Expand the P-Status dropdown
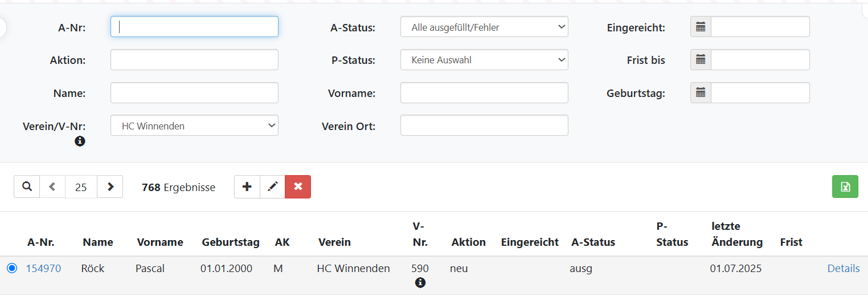 pos(484,60)
